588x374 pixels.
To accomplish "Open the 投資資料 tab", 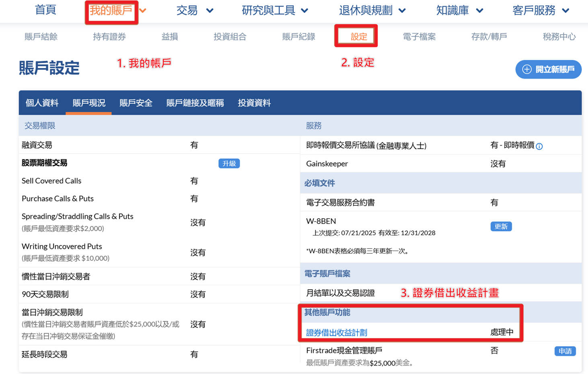I will 254,103.
